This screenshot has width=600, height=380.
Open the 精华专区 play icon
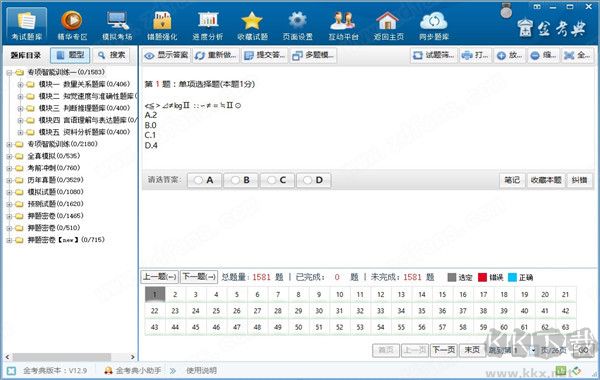point(72,20)
